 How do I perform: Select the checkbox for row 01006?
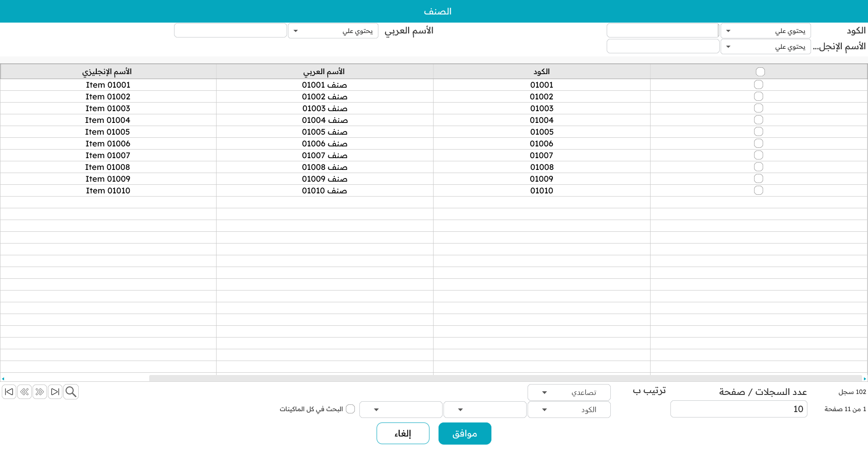(759, 143)
